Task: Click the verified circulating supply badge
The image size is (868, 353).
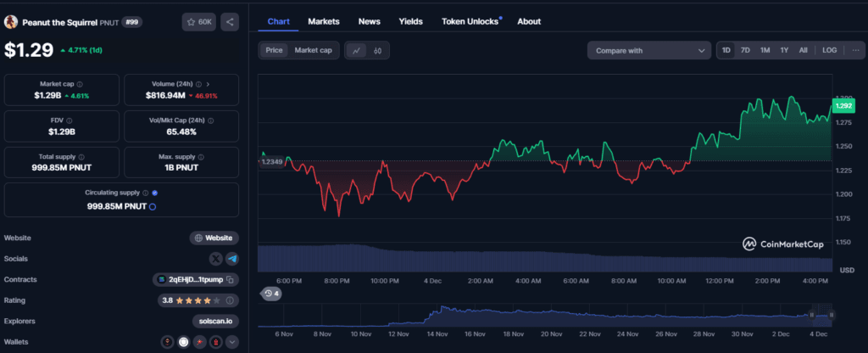Action: coord(154,193)
